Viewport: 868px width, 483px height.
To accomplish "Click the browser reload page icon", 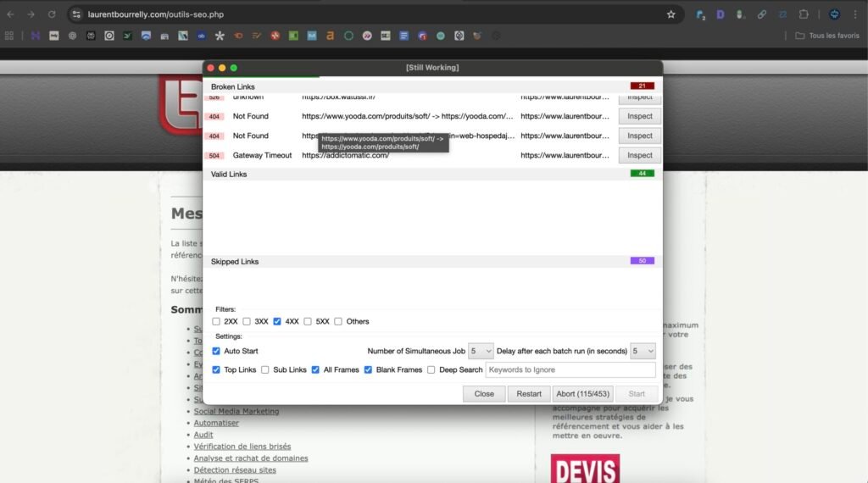I will 52,14.
